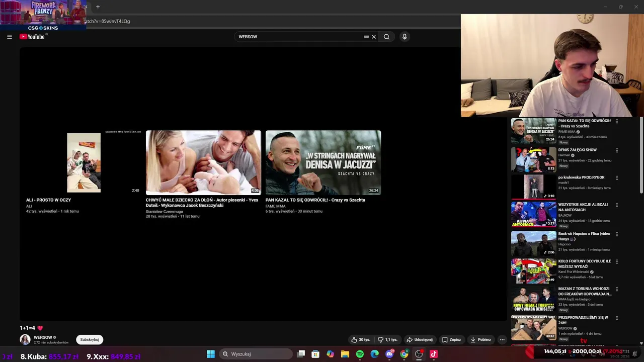
Task: Open the on-screen keyboard icon in search
Action: point(366,37)
